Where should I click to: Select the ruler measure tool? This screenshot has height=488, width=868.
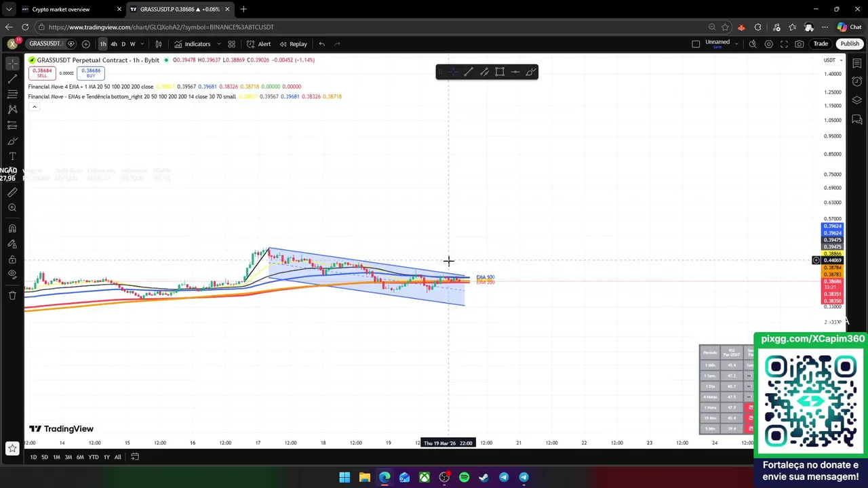(x=12, y=192)
